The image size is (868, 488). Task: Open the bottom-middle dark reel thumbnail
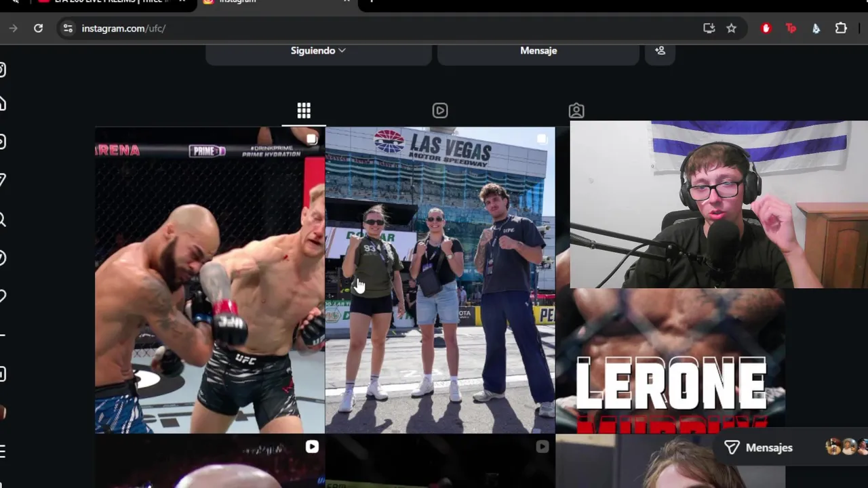coord(440,462)
